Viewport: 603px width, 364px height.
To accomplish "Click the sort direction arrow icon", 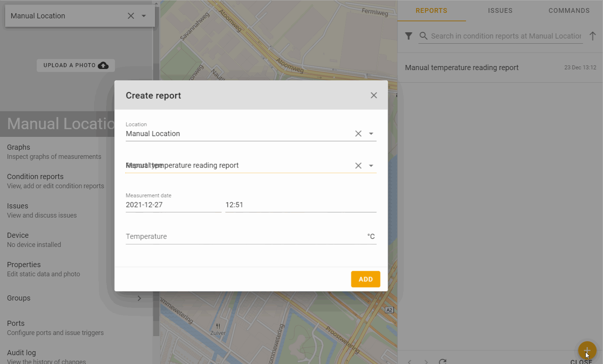I will [592, 36].
